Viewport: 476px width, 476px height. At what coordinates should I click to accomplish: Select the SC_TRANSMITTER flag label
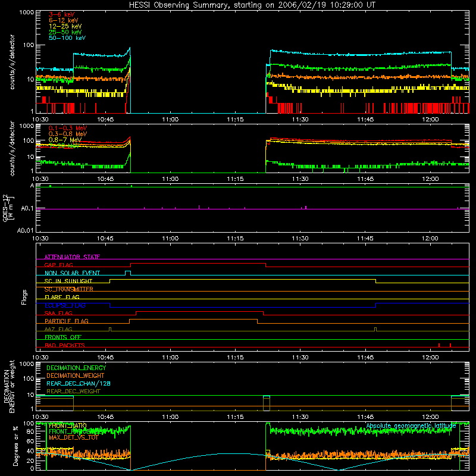coord(68,289)
